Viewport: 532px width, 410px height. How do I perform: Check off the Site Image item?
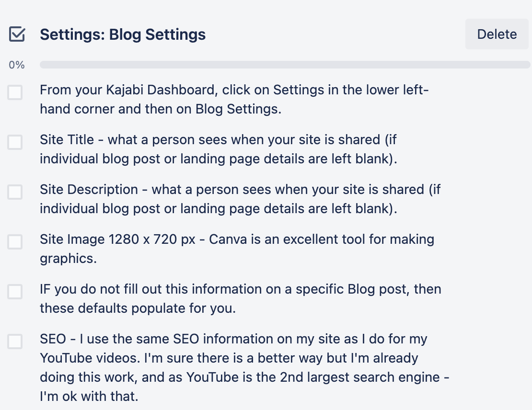15,242
